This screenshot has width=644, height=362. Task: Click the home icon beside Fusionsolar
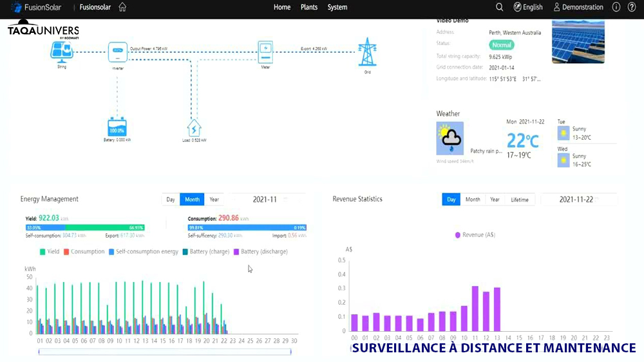[x=122, y=7]
